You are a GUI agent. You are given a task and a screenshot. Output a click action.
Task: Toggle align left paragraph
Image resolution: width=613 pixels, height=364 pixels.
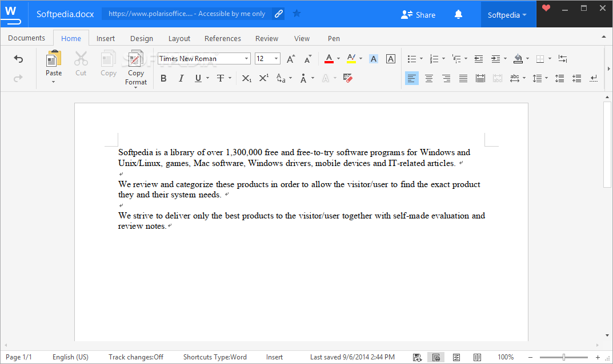pos(412,79)
